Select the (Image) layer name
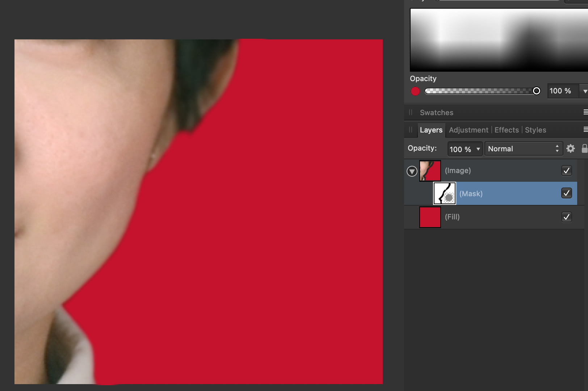 pyautogui.click(x=458, y=171)
